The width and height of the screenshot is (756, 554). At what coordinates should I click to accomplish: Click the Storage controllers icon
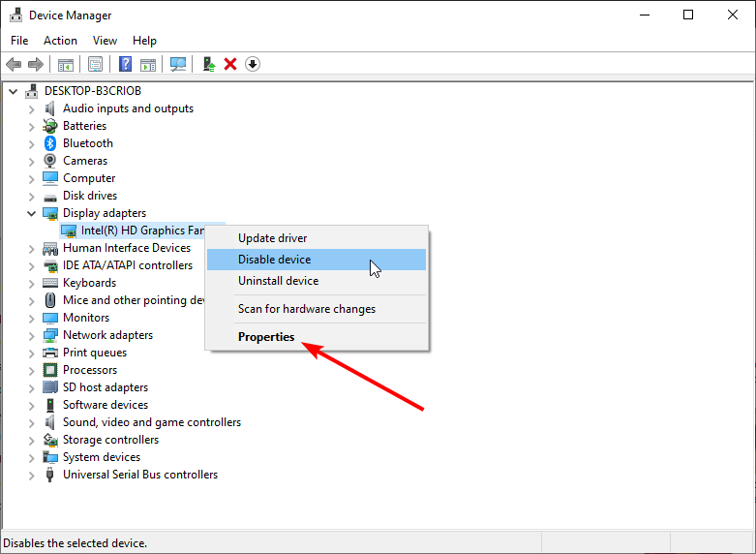click(50, 440)
